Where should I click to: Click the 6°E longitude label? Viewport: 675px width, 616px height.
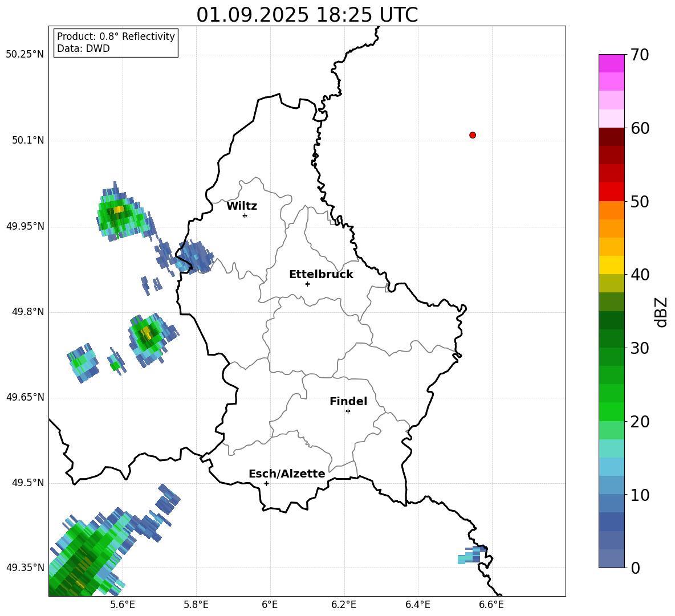[270, 605]
